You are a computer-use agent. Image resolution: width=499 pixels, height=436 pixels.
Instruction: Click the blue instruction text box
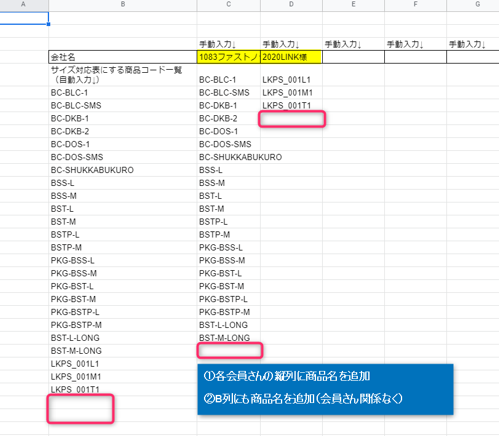325,389
